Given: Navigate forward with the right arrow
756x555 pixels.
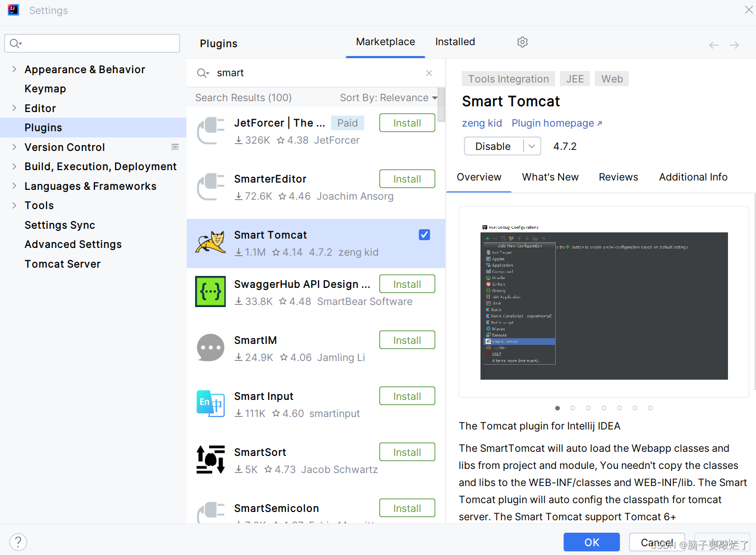Looking at the screenshot, I should (x=734, y=45).
